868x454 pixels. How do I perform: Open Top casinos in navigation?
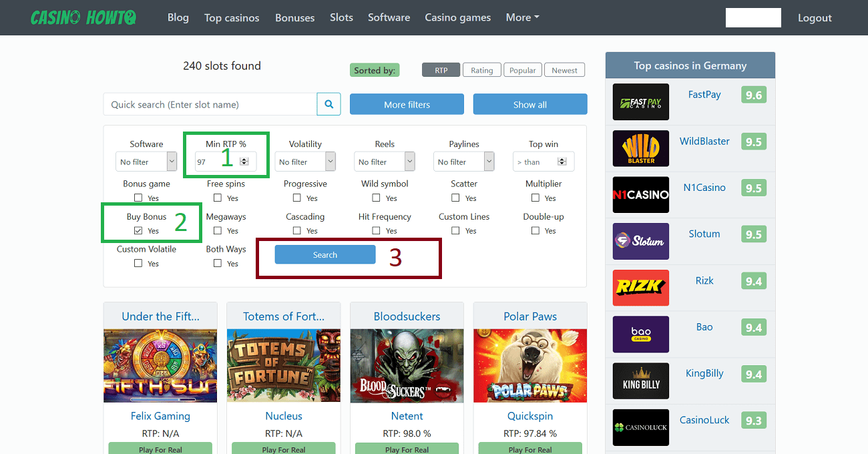[232, 17]
